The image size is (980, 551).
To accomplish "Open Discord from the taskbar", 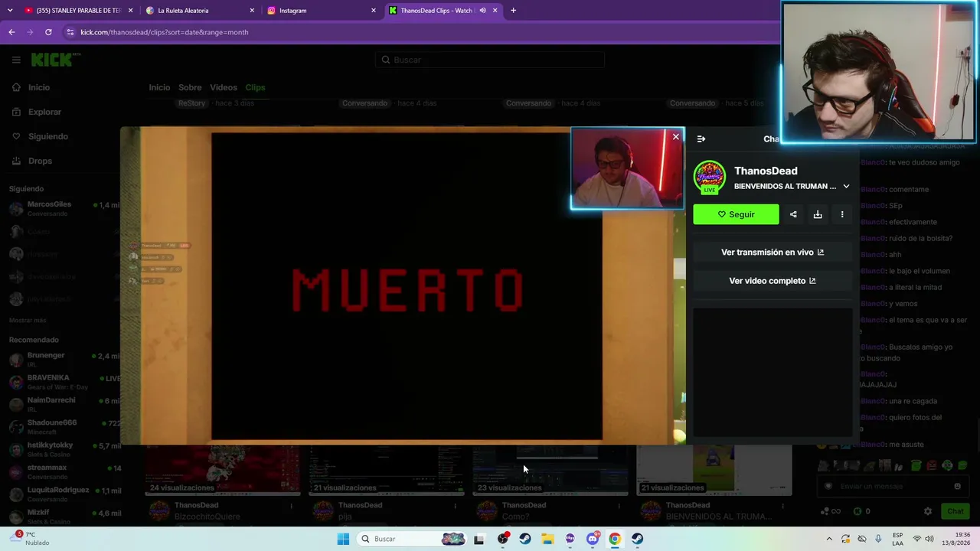I will coord(592,539).
